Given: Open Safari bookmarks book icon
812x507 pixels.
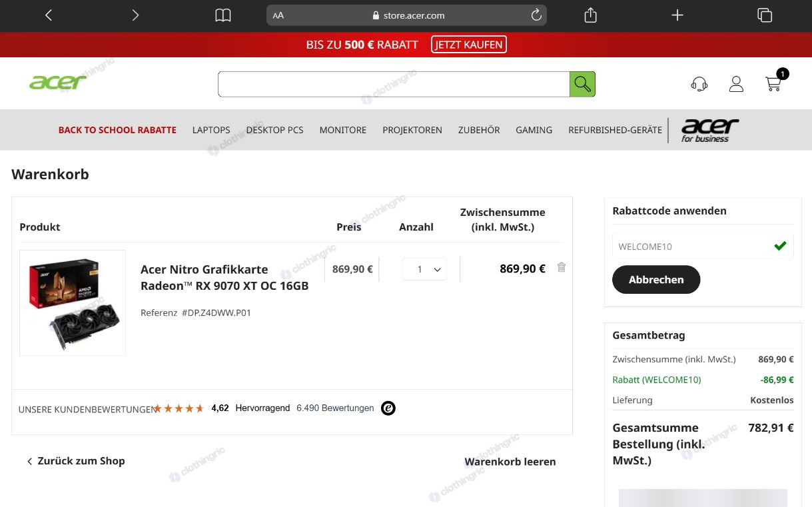Looking at the screenshot, I should tap(223, 15).
